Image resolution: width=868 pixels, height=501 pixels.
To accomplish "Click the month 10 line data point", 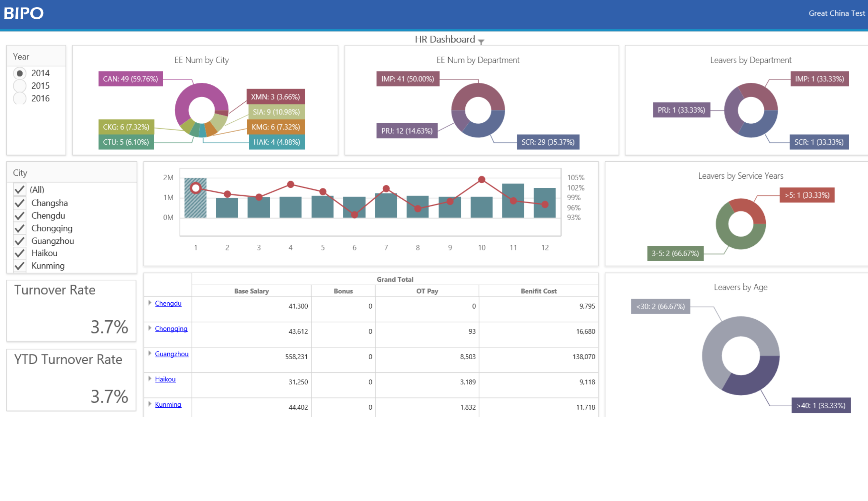I will coord(481,180).
